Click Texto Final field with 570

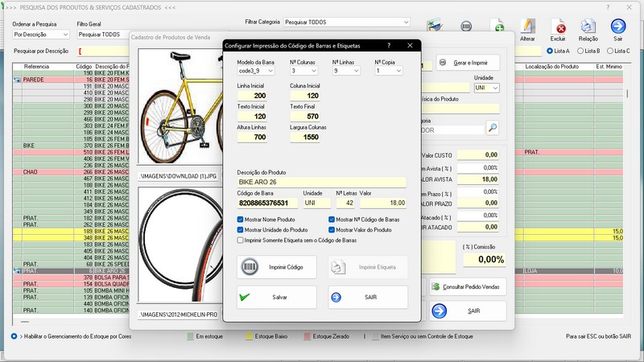305,117
